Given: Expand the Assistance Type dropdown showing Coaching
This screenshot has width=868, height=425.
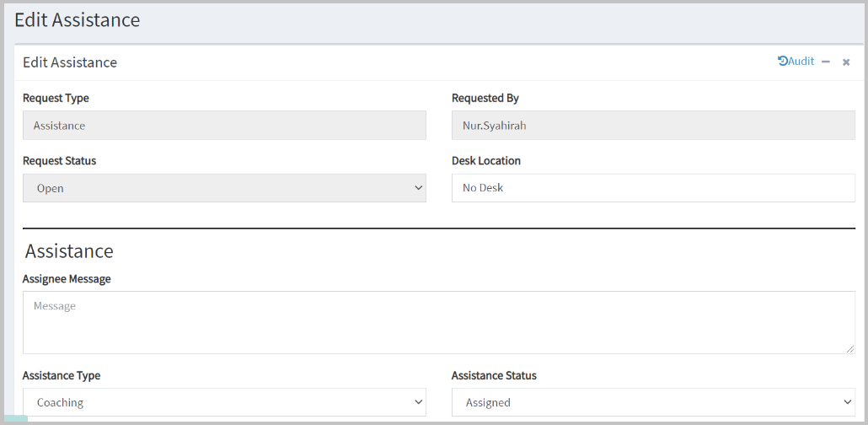Looking at the screenshot, I should [x=224, y=402].
